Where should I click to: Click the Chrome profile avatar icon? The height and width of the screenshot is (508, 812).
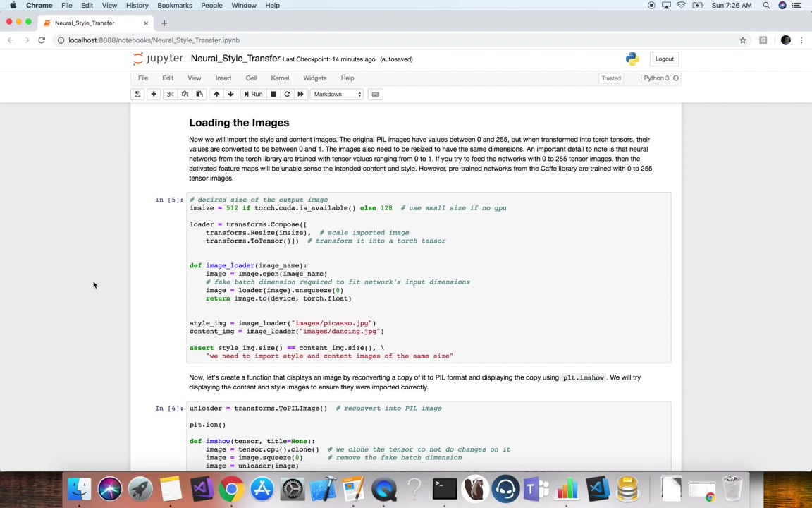point(786,40)
